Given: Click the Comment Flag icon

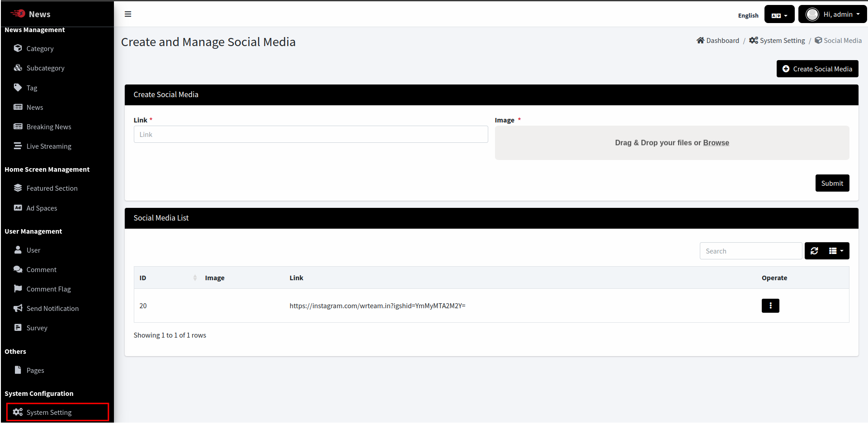Looking at the screenshot, I should 18,289.
